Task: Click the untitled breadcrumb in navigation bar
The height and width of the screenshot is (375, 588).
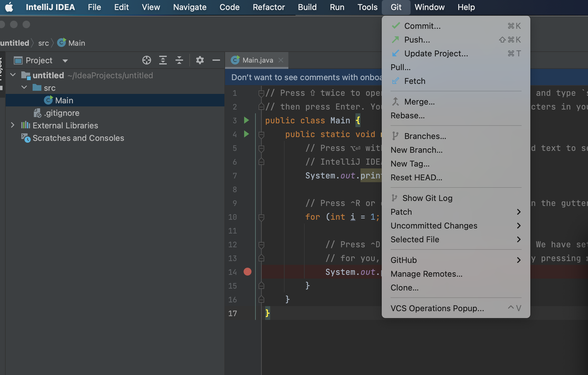Action: click(14, 43)
